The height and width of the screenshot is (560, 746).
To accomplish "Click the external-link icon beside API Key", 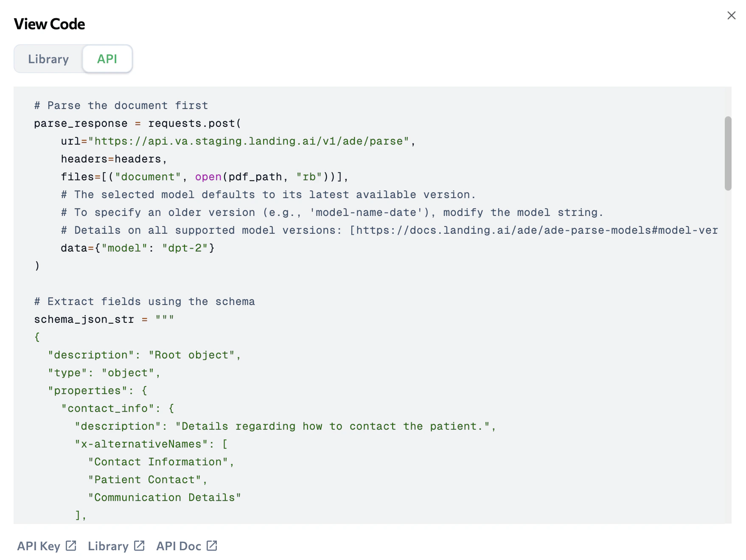I will pos(71,546).
